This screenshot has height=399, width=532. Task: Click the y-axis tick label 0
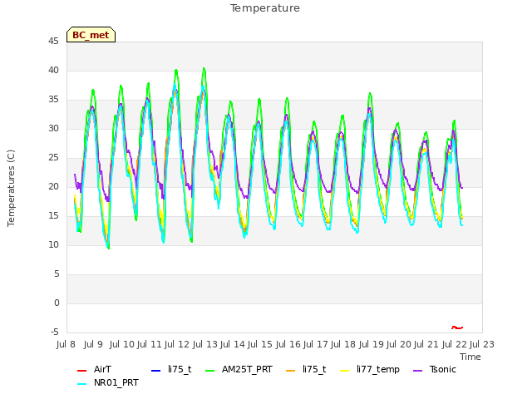pyautogui.click(x=57, y=303)
